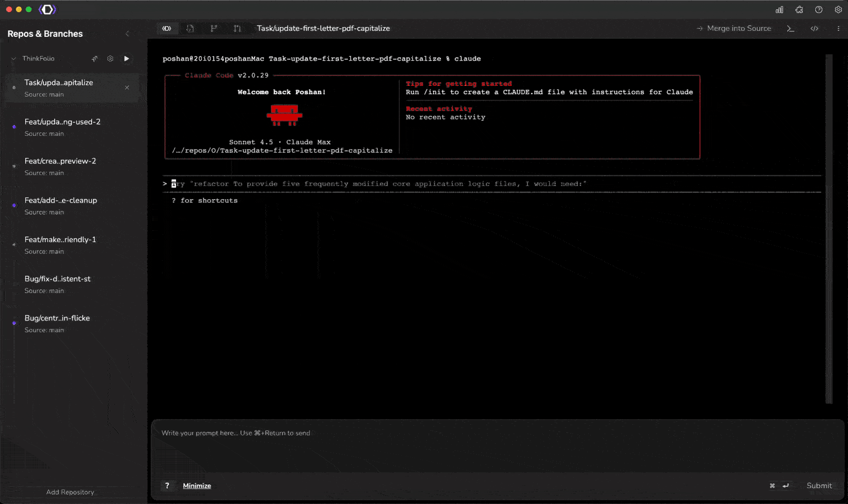Select the Bug/fix-d..istent-st branch

click(x=72, y=284)
